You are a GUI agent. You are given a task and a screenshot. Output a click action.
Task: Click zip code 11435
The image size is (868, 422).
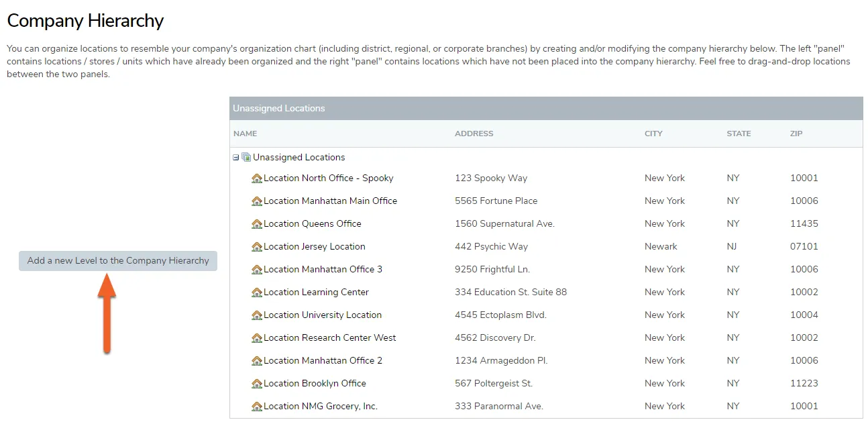coord(804,224)
